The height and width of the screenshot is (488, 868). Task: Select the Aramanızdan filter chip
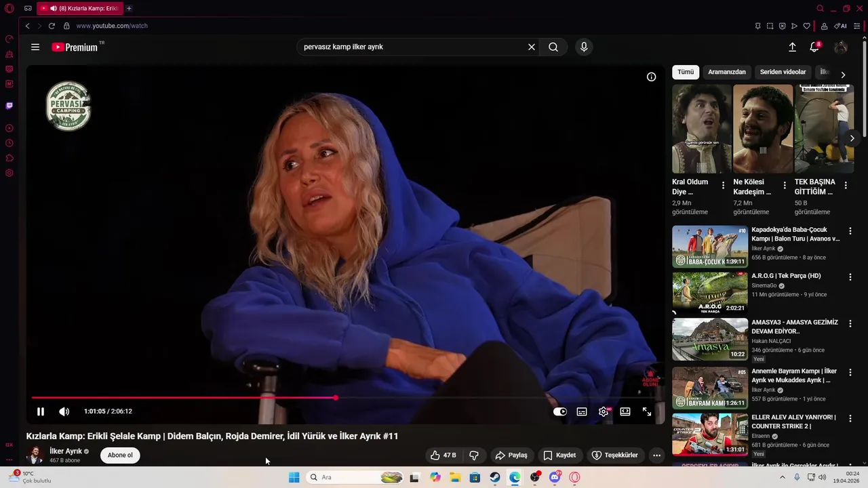(x=727, y=72)
